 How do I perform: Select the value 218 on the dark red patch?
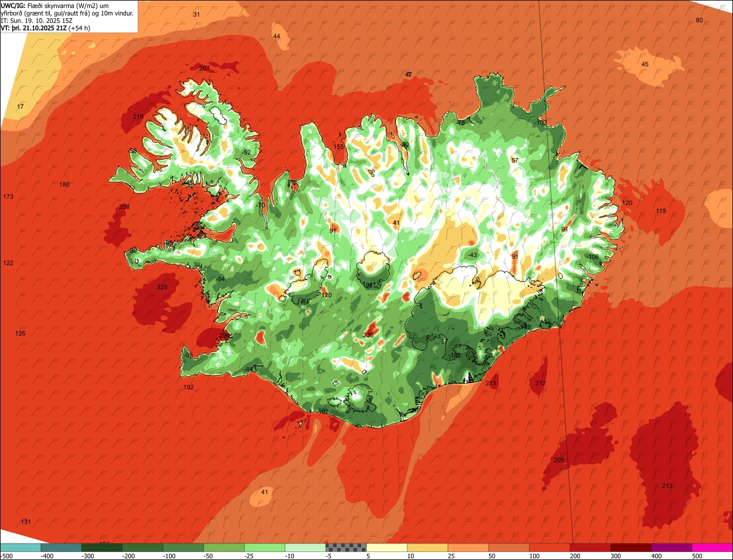[x=138, y=116]
